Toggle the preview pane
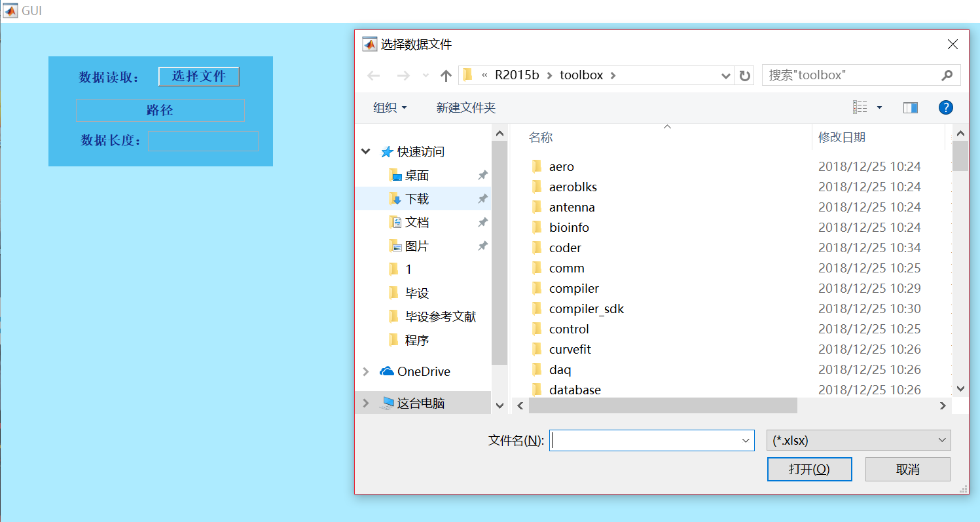Image resolution: width=980 pixels, height=522 pixels. pyautogui.click(x=911, y=107)
